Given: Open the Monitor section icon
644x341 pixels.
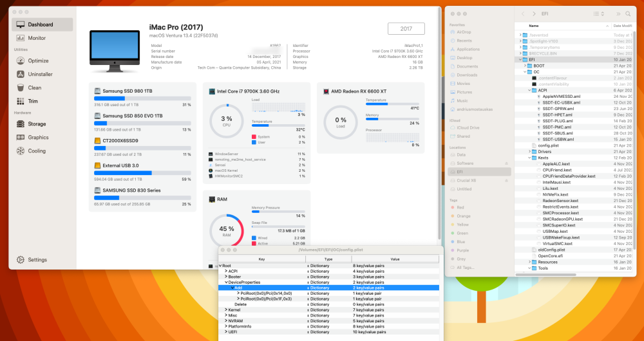Looking at the screenshot, I should coord(21,38).
